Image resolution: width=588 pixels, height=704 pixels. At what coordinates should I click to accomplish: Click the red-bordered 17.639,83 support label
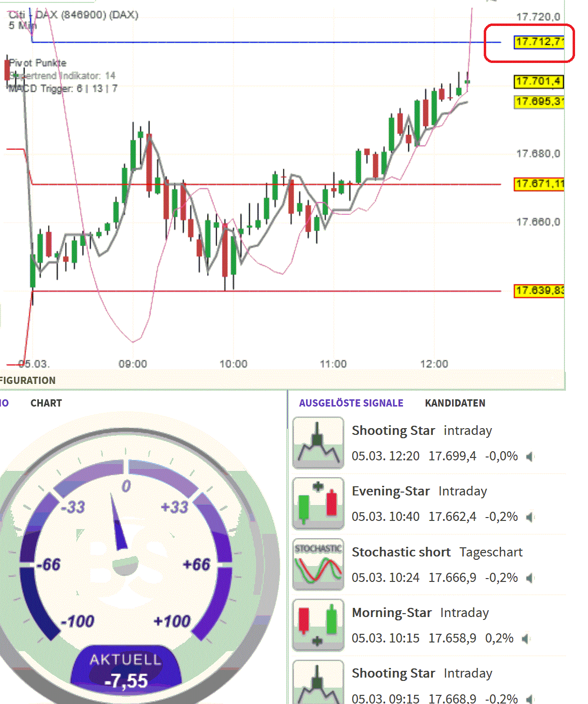539,291
